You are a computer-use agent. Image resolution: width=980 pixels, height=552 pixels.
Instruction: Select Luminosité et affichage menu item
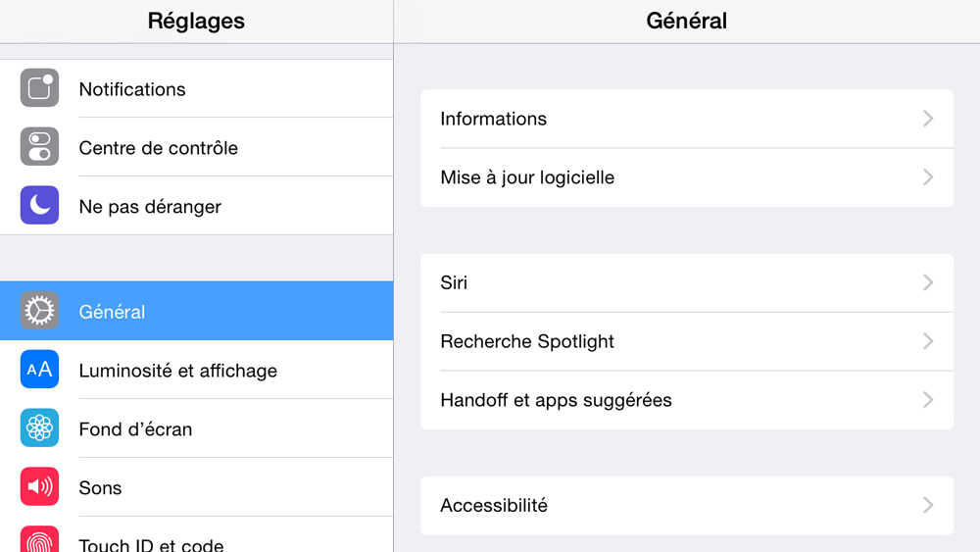point(177,371)
